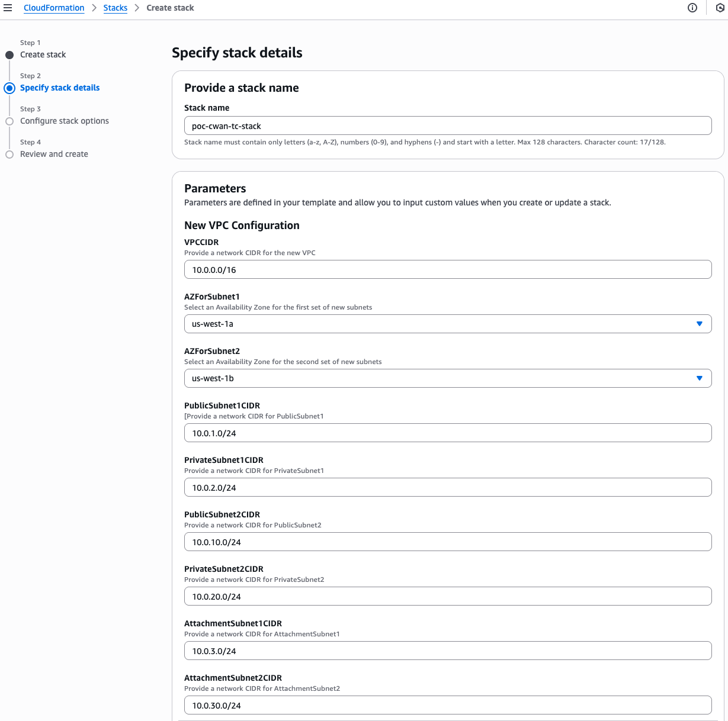Edit the VPCCIDR input field

[x=447, y=270]
